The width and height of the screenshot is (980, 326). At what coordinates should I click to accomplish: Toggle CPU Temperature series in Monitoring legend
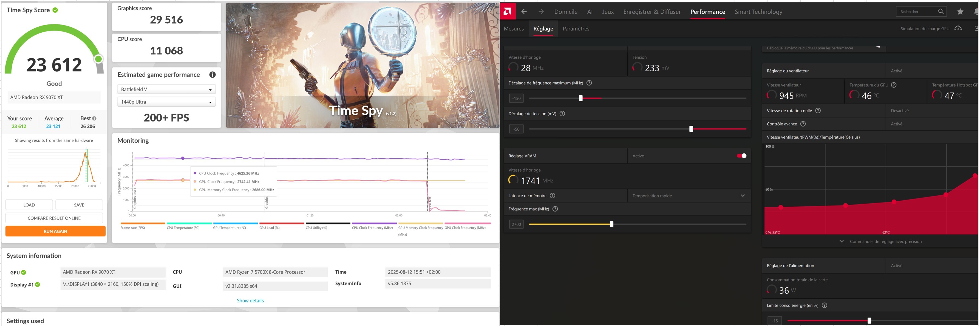point(189,226)
